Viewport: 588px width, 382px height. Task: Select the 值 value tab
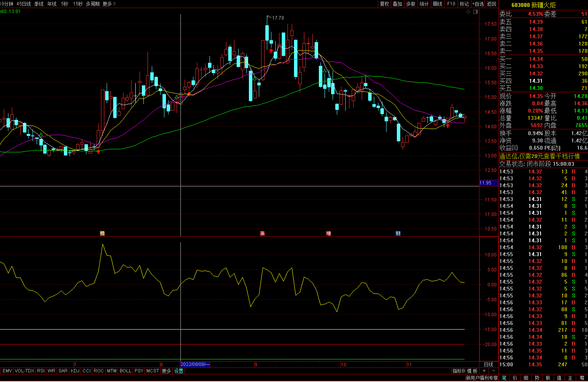[559, 378]
